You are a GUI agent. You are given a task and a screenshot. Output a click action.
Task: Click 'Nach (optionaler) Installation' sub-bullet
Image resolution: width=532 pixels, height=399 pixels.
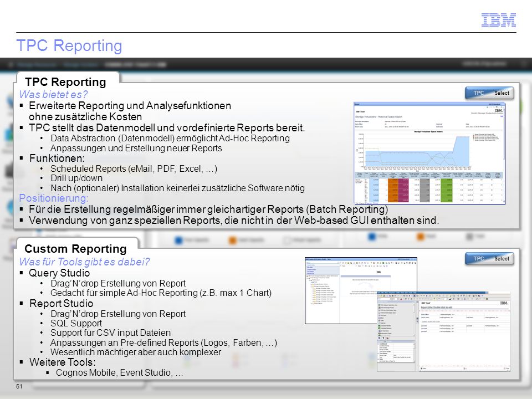(x=177, y=188)
